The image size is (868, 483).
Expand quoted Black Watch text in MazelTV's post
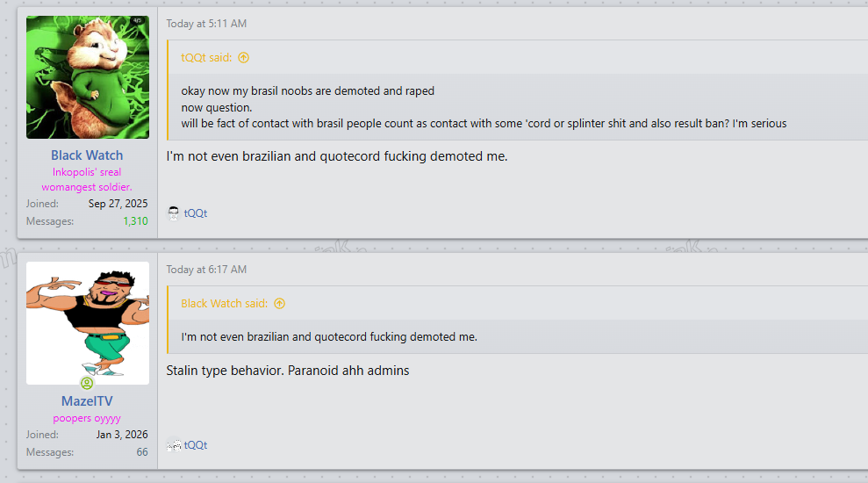tap(329, 337)
